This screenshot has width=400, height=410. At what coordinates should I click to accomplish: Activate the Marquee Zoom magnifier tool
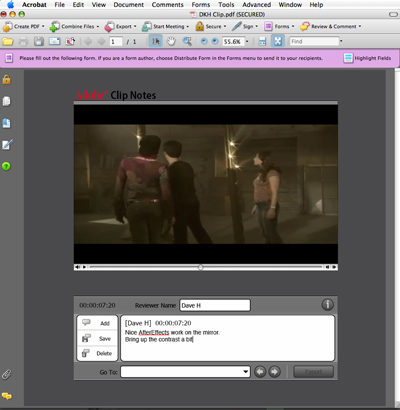(187, 41)
